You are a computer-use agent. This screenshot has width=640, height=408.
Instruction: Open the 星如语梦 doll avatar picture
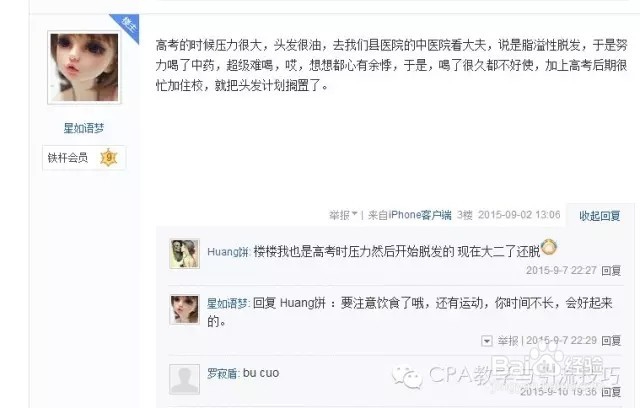[x=84, y=67]
